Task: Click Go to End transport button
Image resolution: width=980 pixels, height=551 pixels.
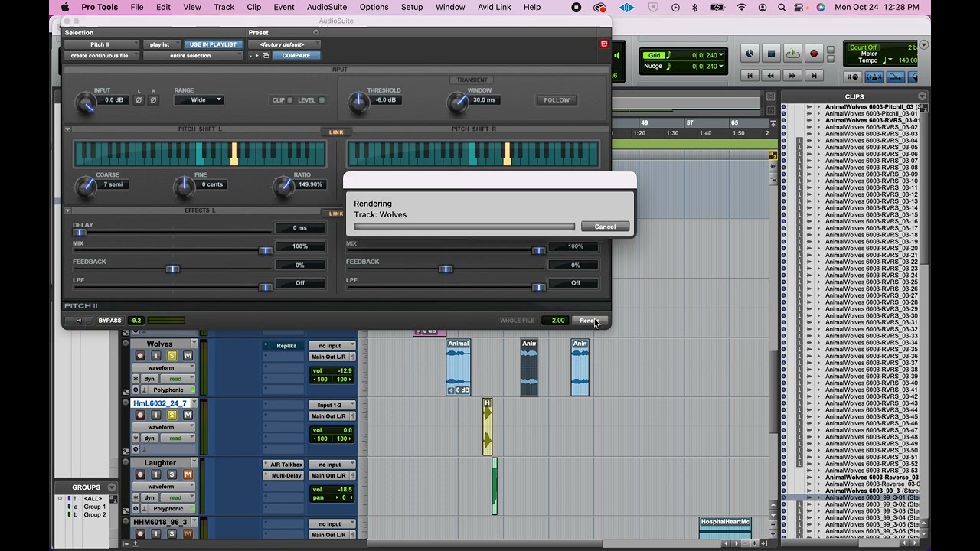Action: tap(814, 76)
